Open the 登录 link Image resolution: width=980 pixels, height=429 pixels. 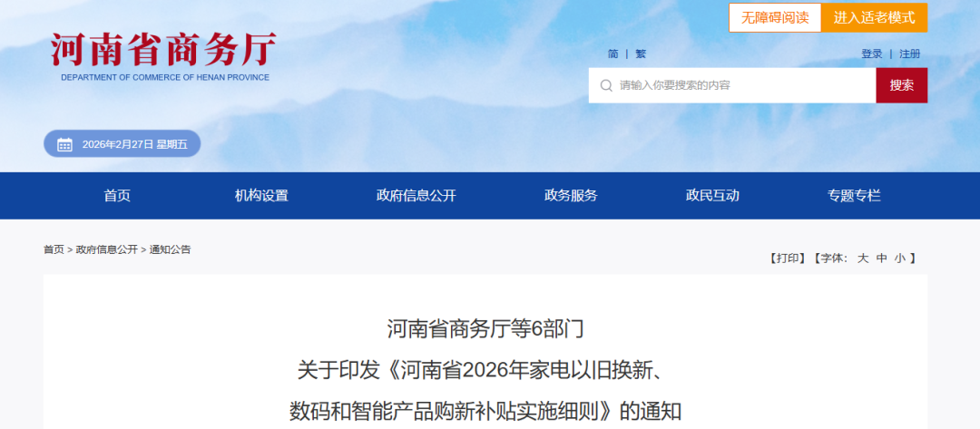871,54
